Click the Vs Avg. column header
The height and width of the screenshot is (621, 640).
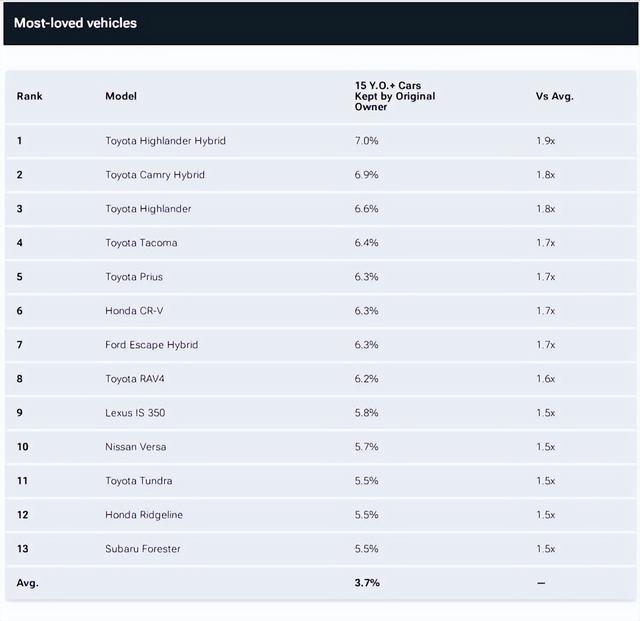pos(555,96)
